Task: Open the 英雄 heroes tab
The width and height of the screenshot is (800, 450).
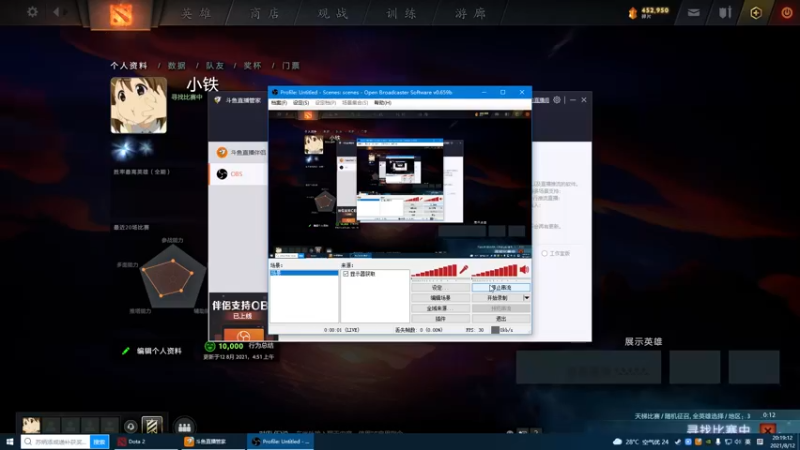Action: pyautogui.click(x=196, y=13)
